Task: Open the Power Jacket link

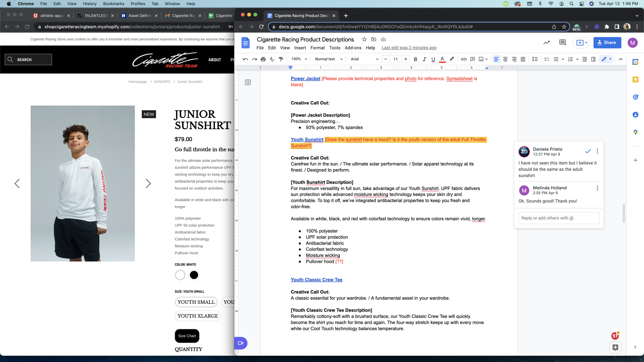Action: tap(305, 79)
